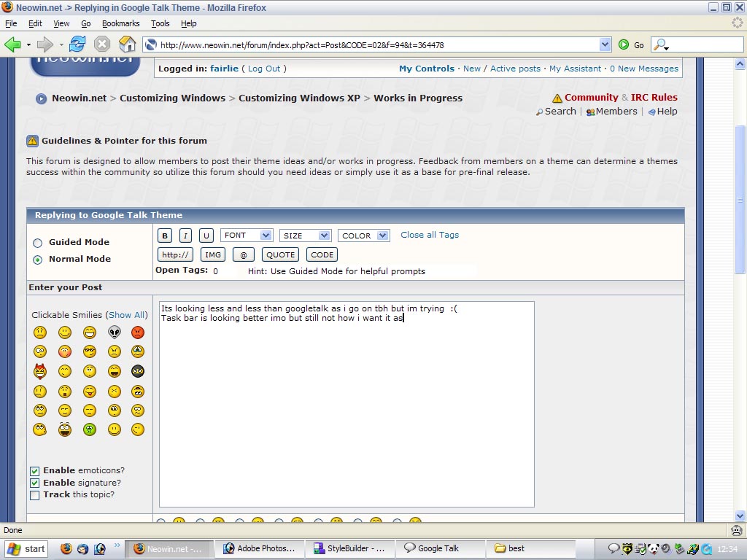Image resolution: width=747 pixels, height=560 pixels.
Task: Click the devil smiley emoticon
Action: pyautogui.click(x=40, y=370)
